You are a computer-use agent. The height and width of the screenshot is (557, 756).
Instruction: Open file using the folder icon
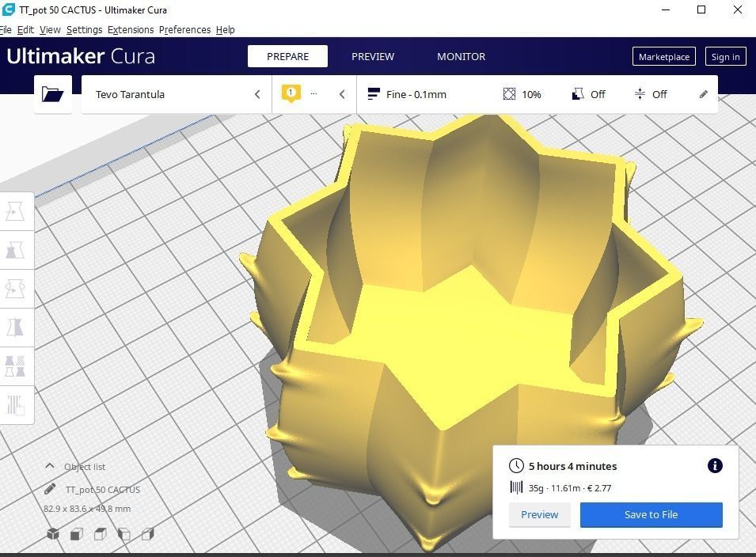pos(52,94)
